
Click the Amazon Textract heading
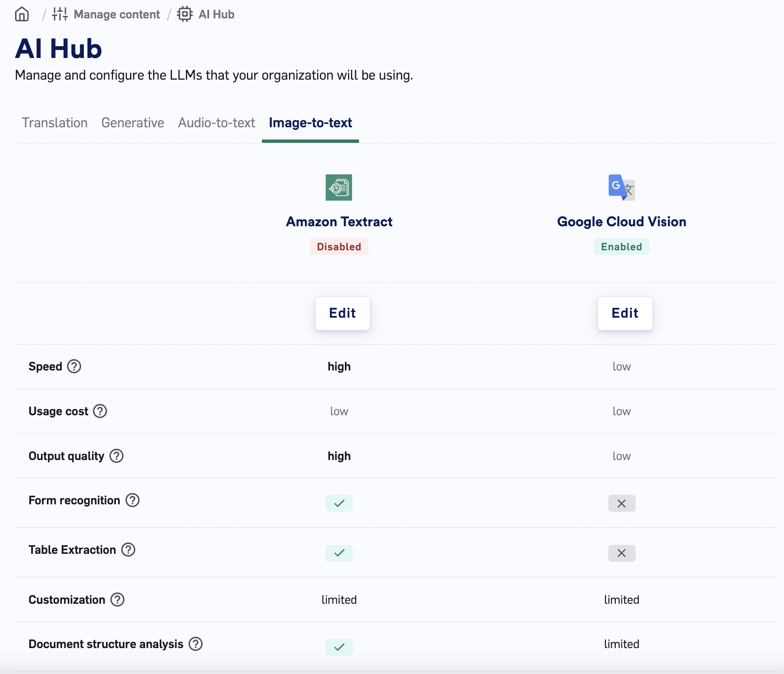point(339,222)
